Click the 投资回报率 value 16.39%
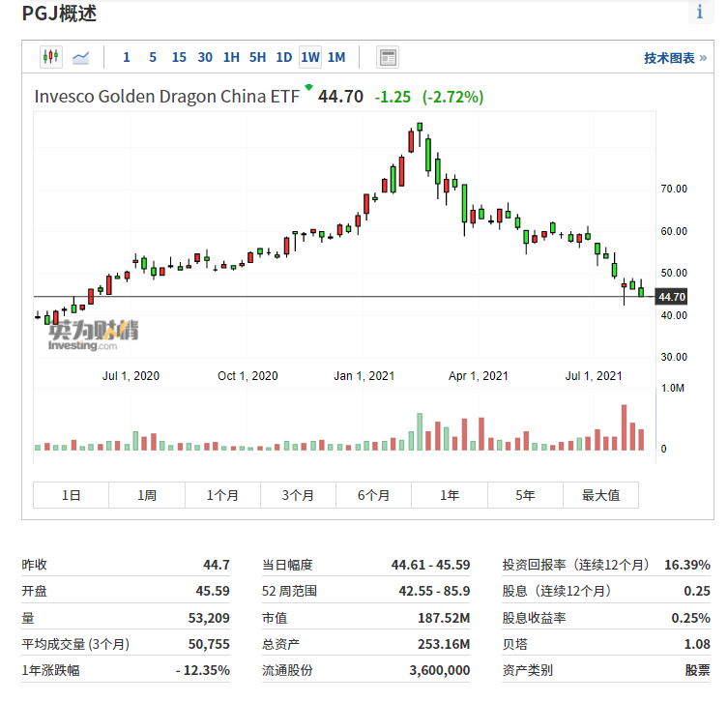Viewport: 728px width, 702px height. [x=687, y=565]
